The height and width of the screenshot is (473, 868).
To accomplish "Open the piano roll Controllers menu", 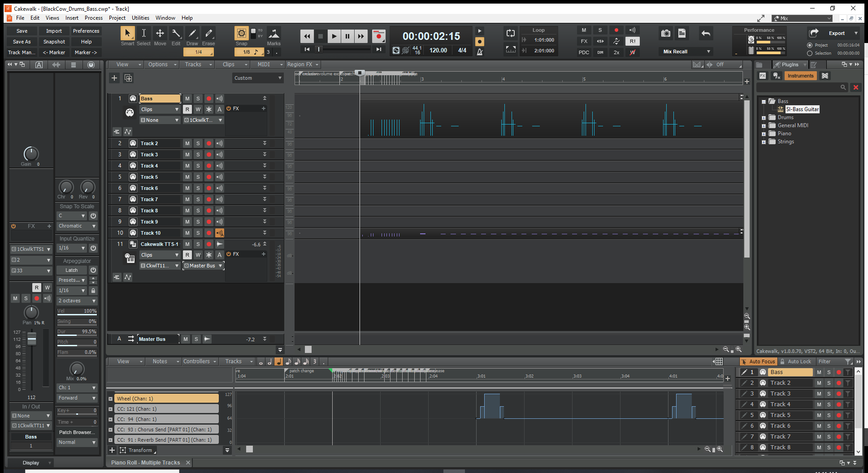I will point(200,361).
